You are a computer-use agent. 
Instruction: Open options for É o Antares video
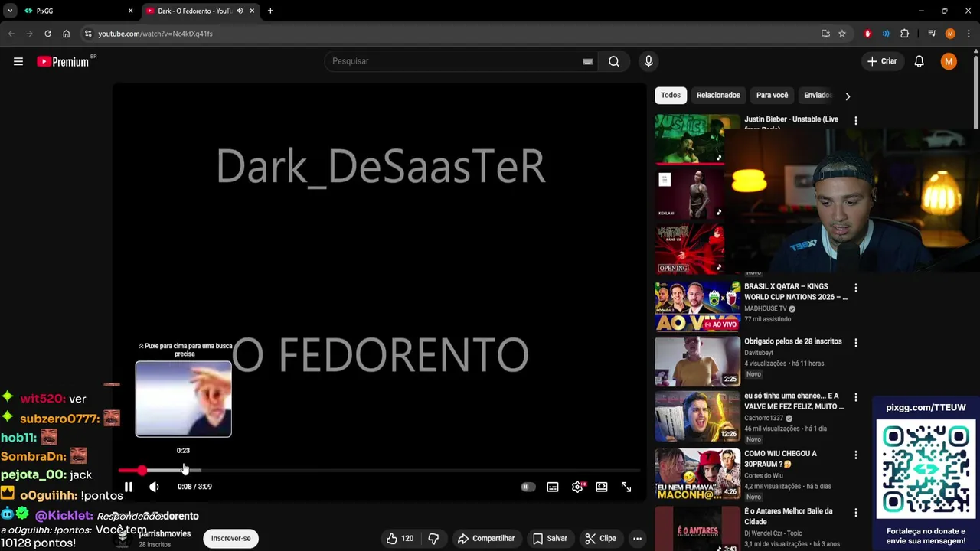coord(856,513)
